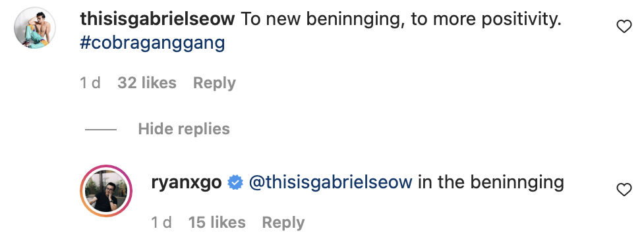Image resolution: width=644 pixels, height=239 pixels.
Task: Click the dash line beside Hide replies
Action: [101, 130]
